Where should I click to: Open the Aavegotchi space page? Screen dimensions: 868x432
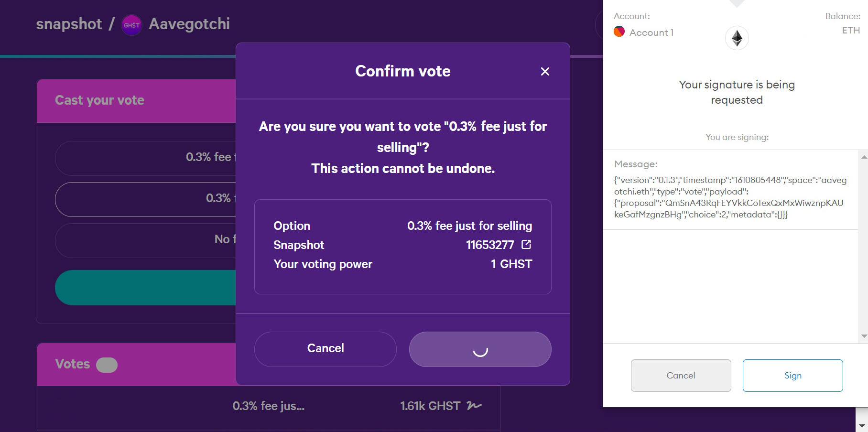pyautogui.click(x=189, y=24)
